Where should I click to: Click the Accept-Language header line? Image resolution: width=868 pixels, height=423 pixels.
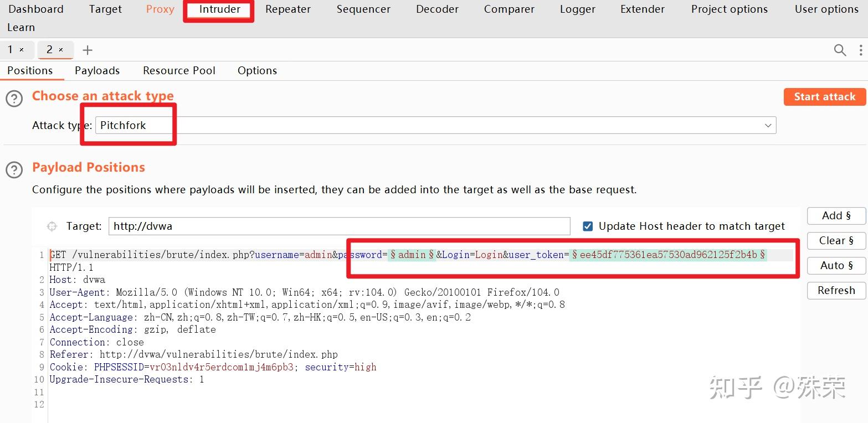tap(260, 317)
